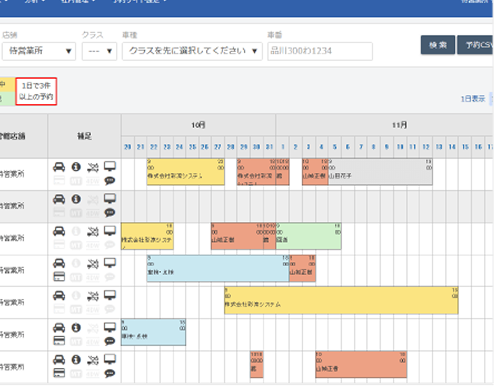Click the credit card icon in the bottom vehicle row

59,373
